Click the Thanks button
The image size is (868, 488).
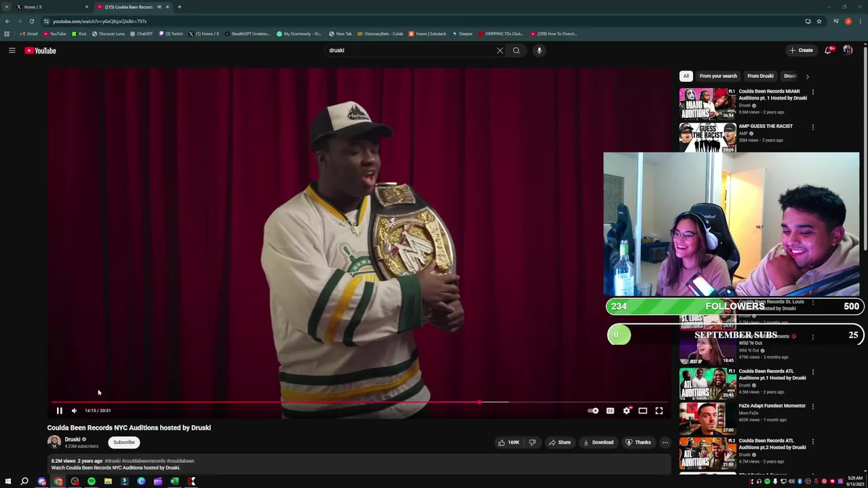(638, 443)
